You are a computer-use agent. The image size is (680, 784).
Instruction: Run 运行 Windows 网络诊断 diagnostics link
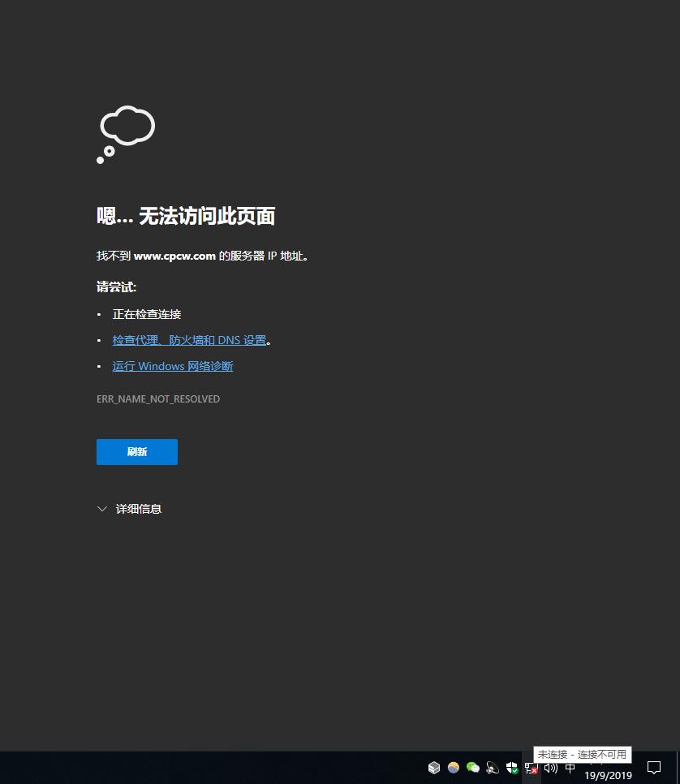tap(172, 366)
